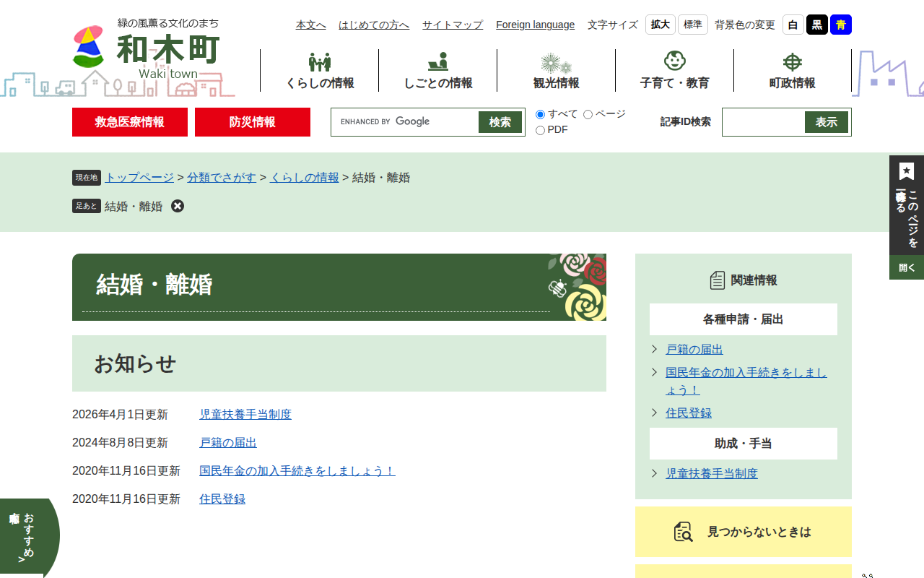Click the 表示 article ID button
The height and width of the screenshot is (578, 924).
pos(827,122)
